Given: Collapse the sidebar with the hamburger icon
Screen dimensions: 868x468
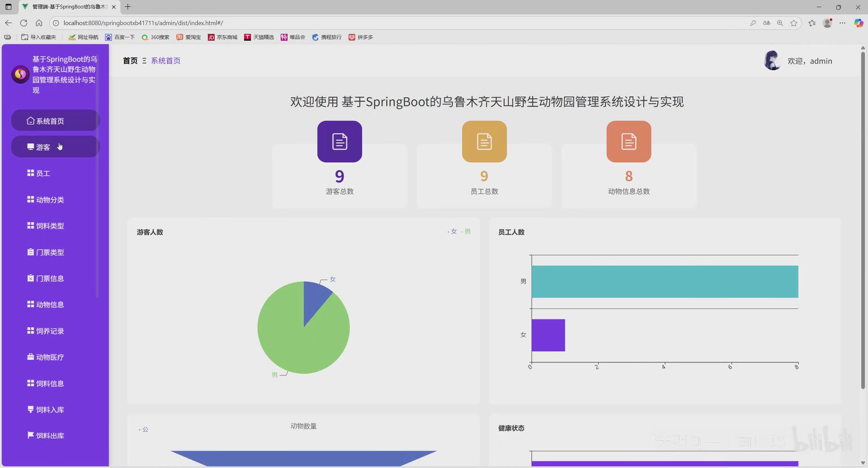Looking at the screenshot, I should click(144, 61).
